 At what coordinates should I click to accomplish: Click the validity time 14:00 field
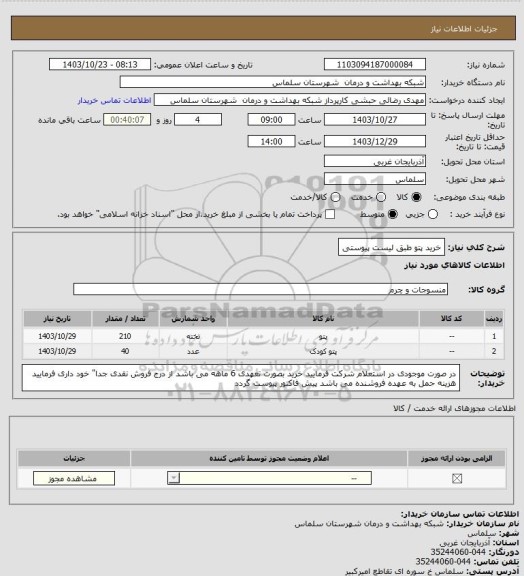(x=271, y=141)
